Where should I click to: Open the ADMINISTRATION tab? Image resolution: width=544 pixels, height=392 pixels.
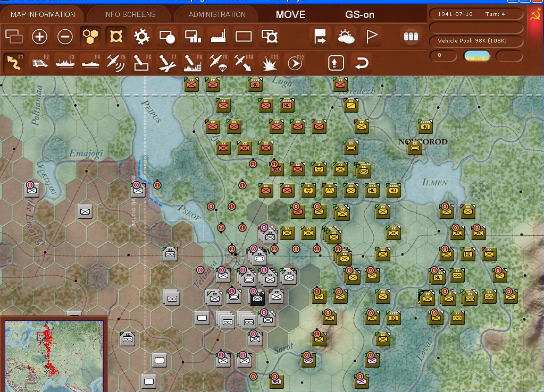point(217,14)
